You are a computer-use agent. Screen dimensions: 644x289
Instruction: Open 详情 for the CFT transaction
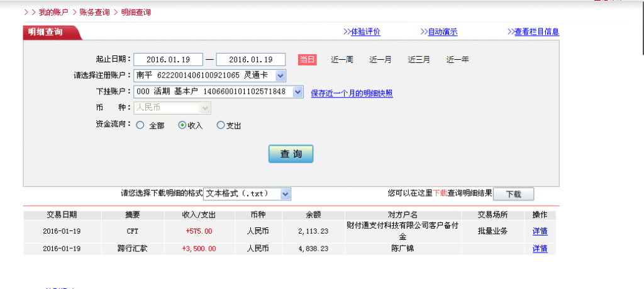540,231
